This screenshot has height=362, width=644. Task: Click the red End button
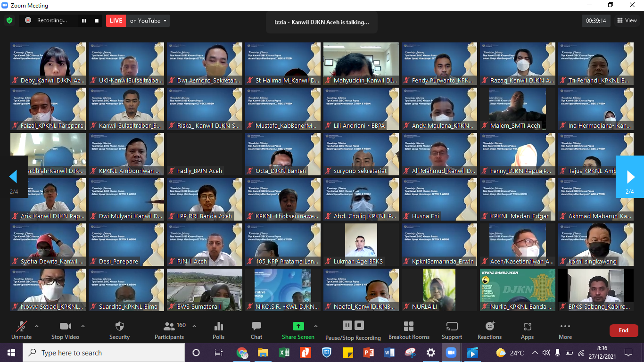(623, 330)
